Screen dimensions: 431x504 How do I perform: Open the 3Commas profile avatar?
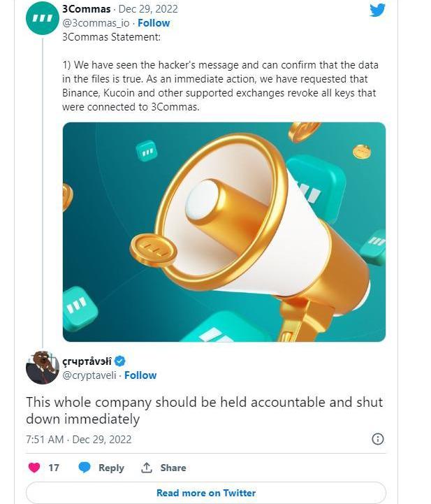[x=42, y=17]
